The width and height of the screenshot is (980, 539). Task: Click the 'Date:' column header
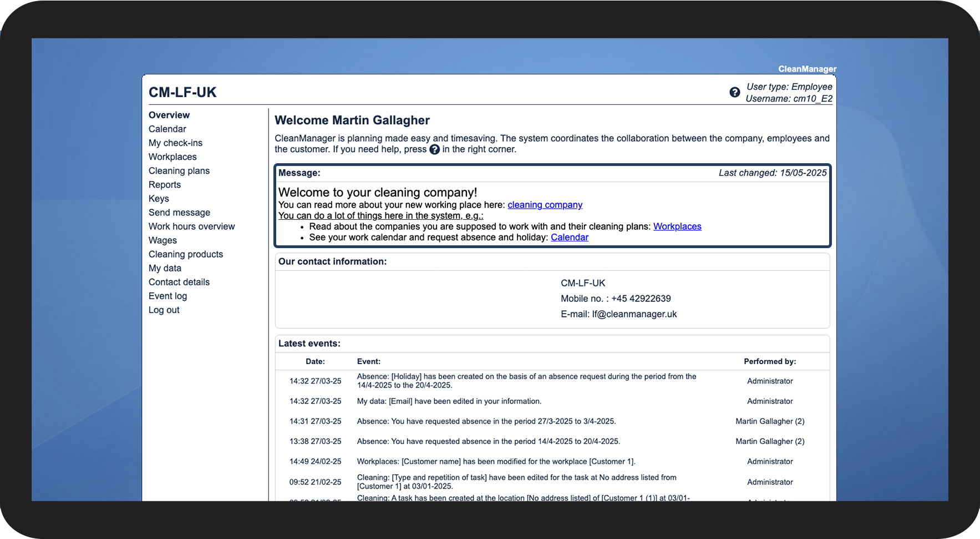[x=315, y=361]
